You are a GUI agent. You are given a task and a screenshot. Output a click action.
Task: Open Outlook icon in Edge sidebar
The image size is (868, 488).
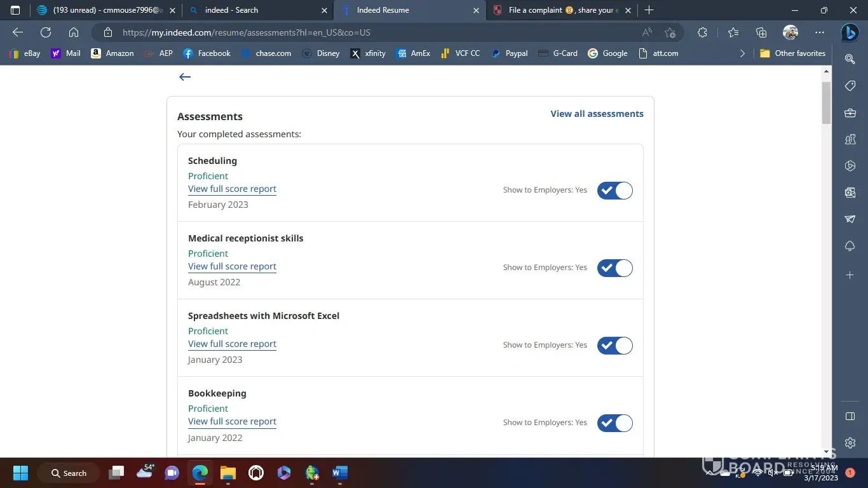(850, 192)
